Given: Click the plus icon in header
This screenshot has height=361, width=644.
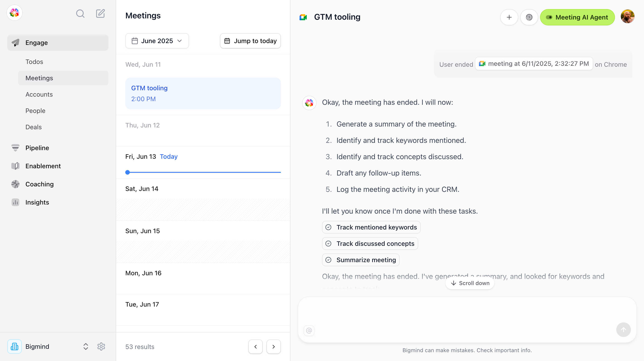Looking at the screenshot, I should (x=509, y=17).
